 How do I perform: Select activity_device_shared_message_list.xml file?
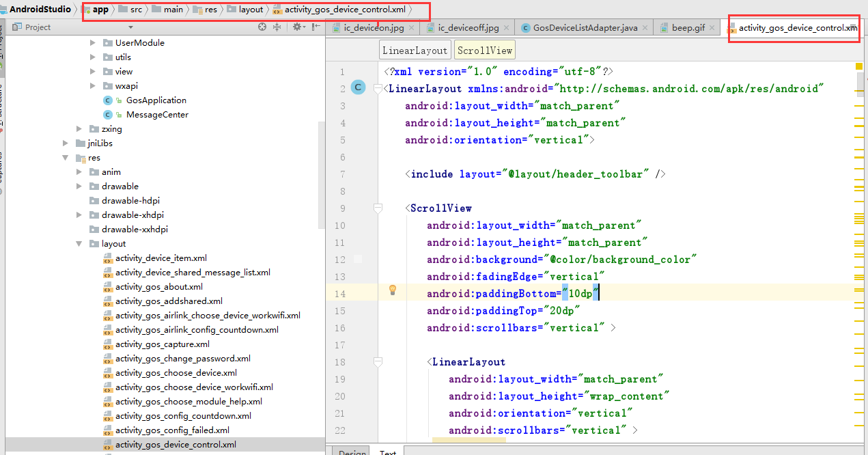(x=193, y=273)
